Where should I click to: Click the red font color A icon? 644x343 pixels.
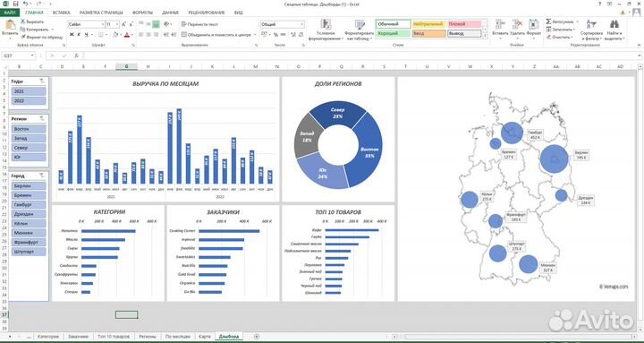coord(127,35)
